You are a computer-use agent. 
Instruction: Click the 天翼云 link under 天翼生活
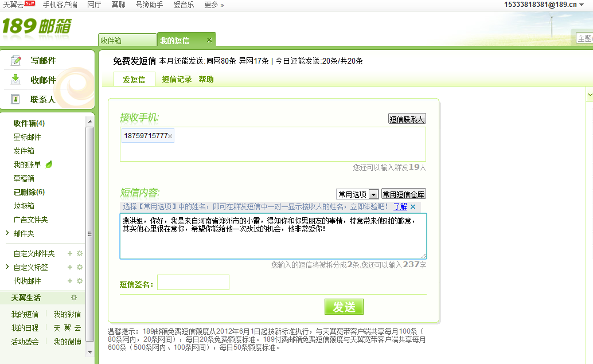click(x=67, y=328)
